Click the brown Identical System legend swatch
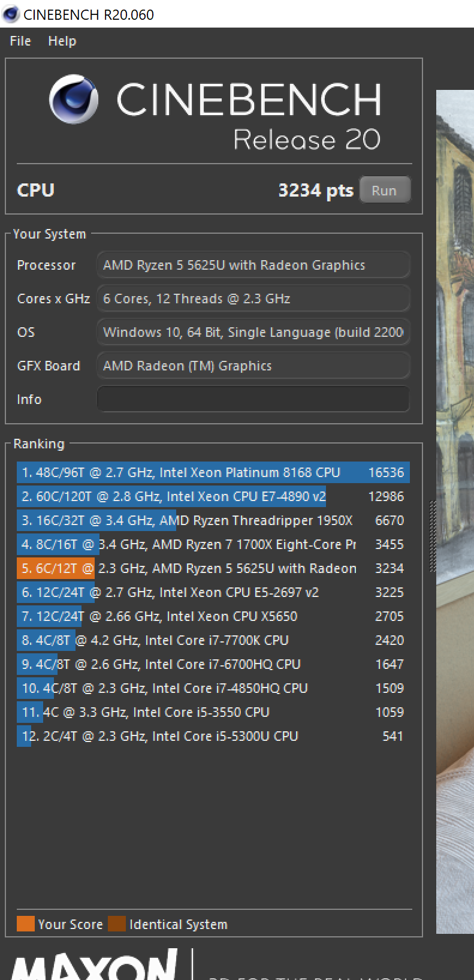The height and width of the screenshot is (980, 474). pyautogui.click(x=117, y=924)
